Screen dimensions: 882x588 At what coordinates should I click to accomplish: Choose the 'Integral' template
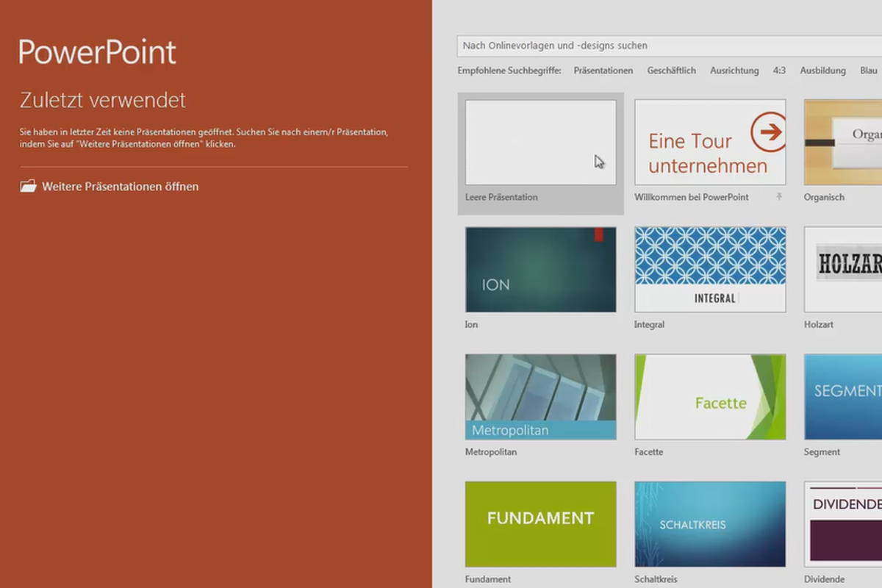[709, 269]
